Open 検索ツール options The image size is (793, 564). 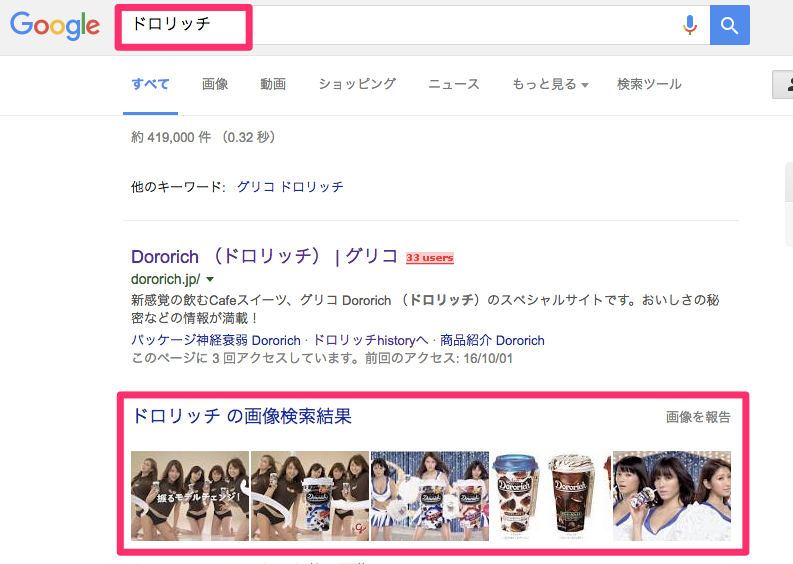tap(649, 84)
